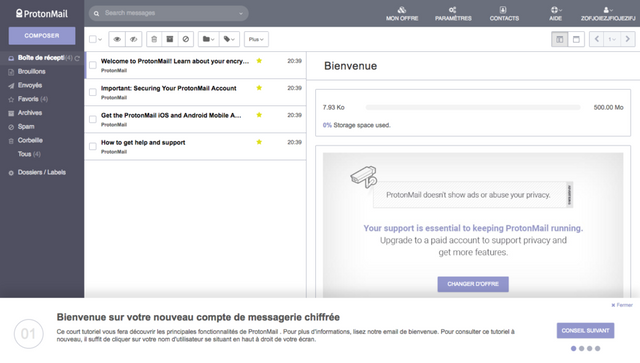Open select-all dropdown arrow
Viewport: 640px width, 363px height.
[x=100, y=40]
